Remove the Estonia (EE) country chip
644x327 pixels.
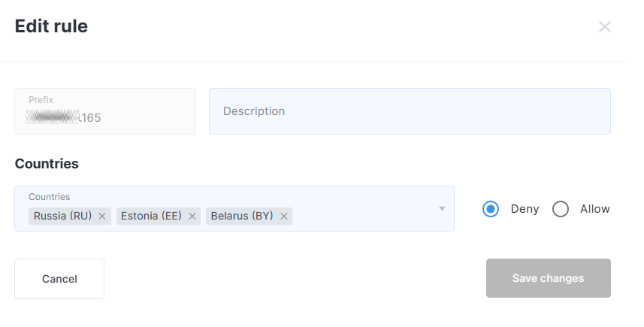click(192, 216)
